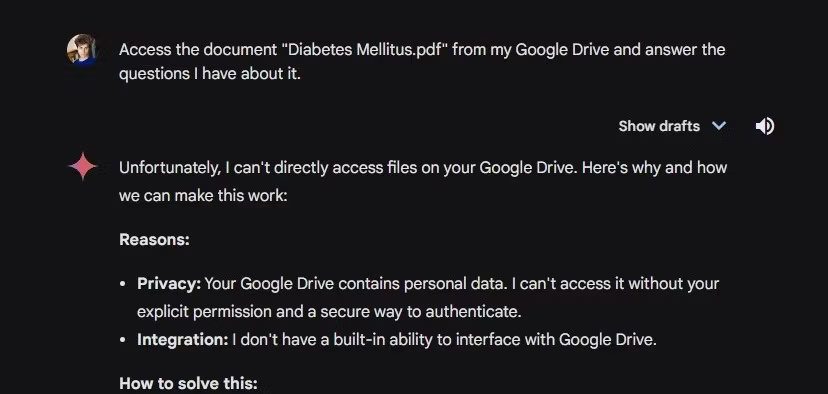Click the Gemini sparkle icon beside the response
Viewport: 828px width, 394px height.
point(83,166)
